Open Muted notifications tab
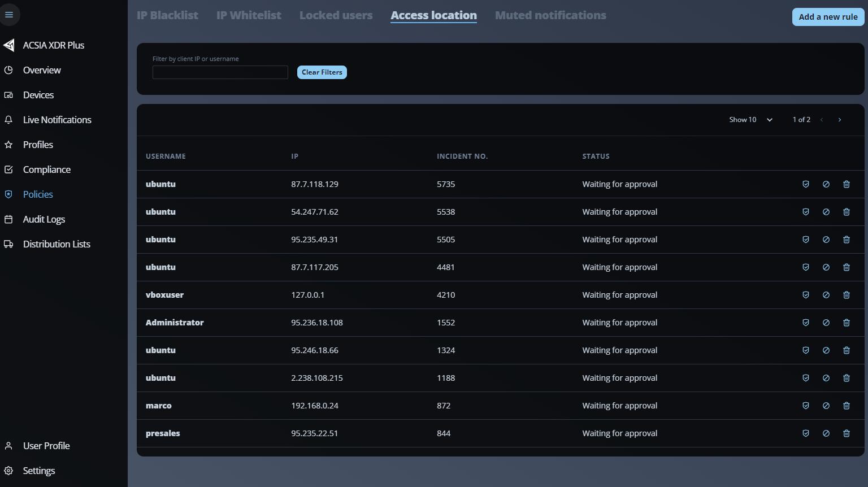This screenshot has height=487, width=868. tap(550, 15)
